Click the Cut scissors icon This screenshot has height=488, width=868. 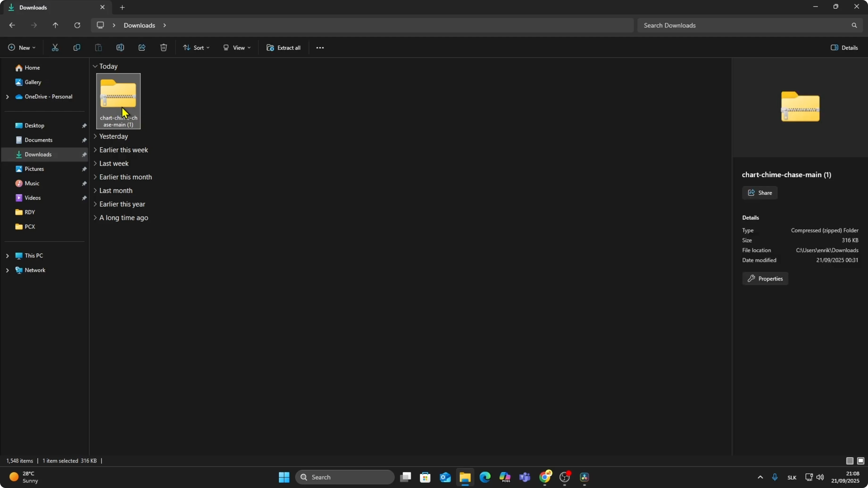coord(55,47)
